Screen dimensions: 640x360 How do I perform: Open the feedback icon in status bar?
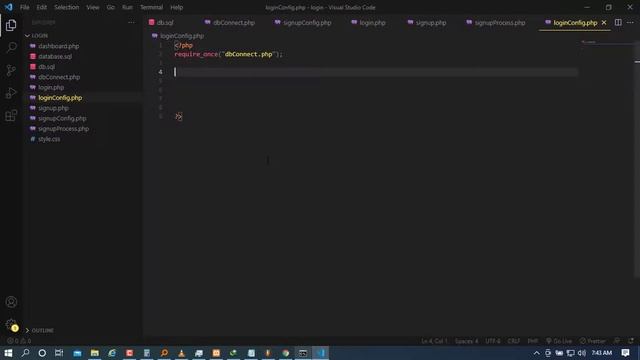click(x=617, y=341)
